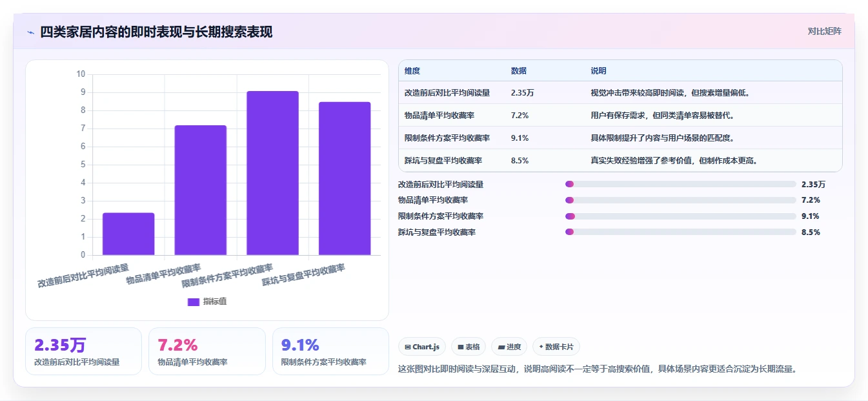This screenshot has width=868, height=401.
Task: Click progress row label 踩坑与复盘平均收藏率
Action: (437, 232)
